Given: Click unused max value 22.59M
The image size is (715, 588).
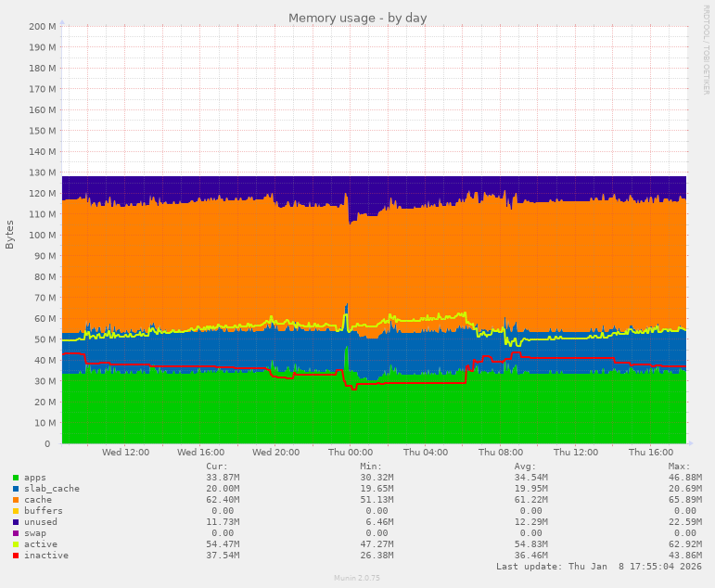Looking at the screenshot, I should click(x=685, y=522).
